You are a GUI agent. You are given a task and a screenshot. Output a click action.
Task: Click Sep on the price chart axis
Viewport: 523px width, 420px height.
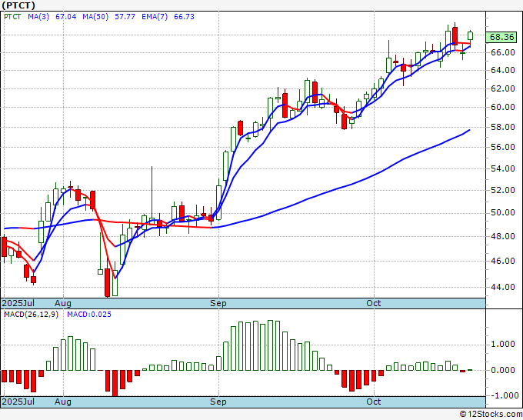pos(218,303)
